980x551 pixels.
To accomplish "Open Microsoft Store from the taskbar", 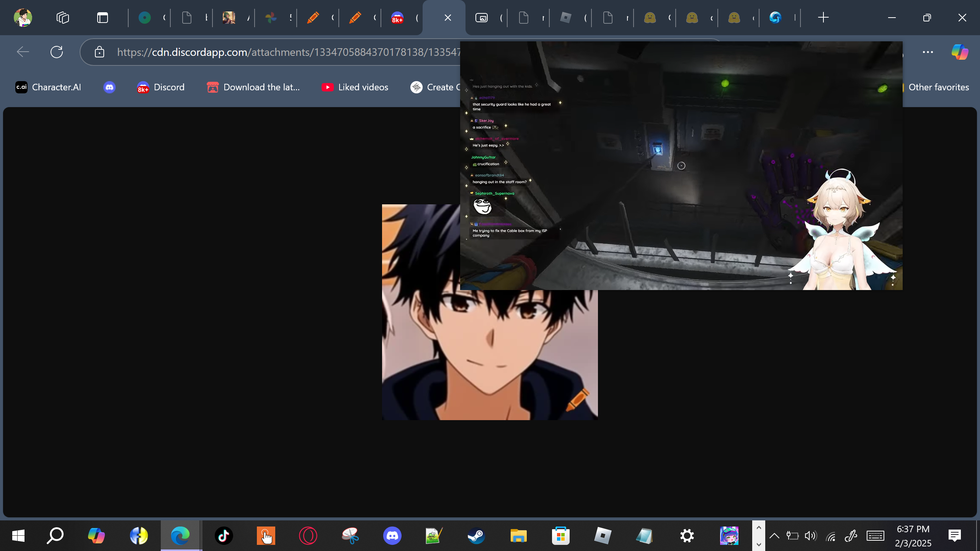I will [x=560, y=536].
